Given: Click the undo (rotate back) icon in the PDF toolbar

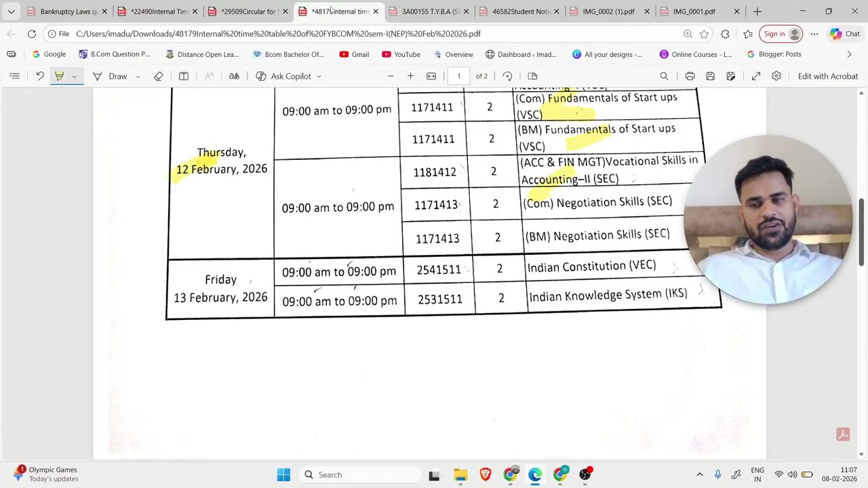Looking at the screenshot, I should (x=40, y=76).
